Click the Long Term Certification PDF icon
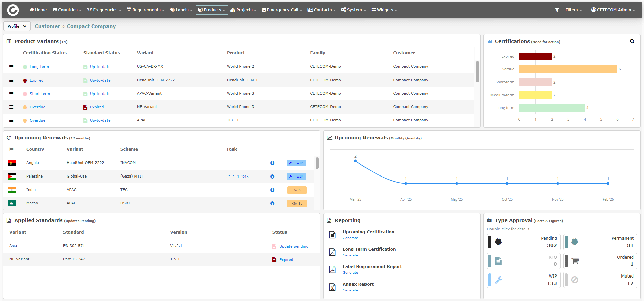 (332, 252)
